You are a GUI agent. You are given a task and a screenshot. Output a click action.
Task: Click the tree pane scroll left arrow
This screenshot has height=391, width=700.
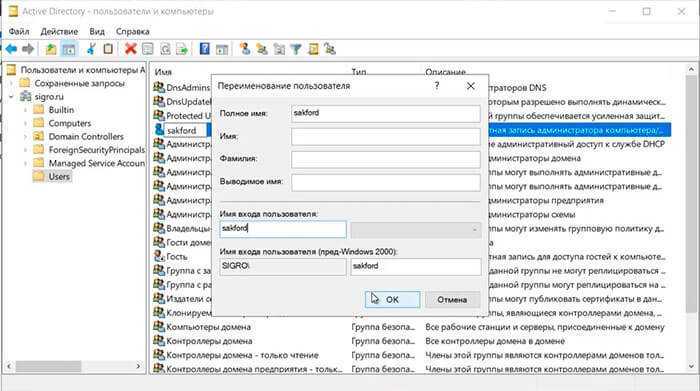coord(9,366)
